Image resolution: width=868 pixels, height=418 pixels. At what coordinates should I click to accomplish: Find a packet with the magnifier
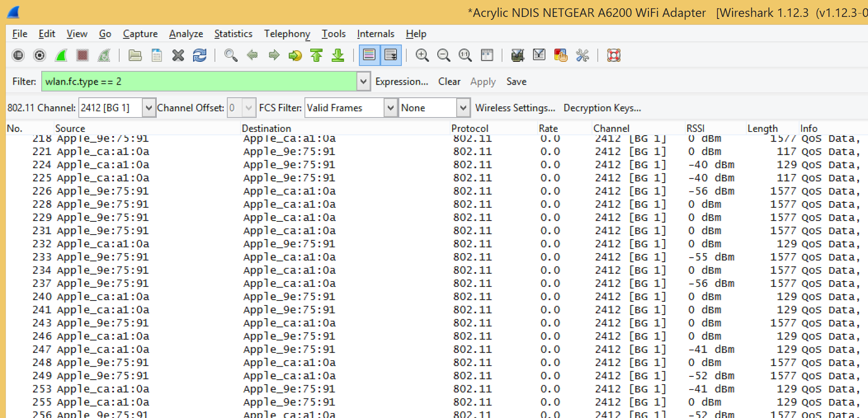[231, 55]
